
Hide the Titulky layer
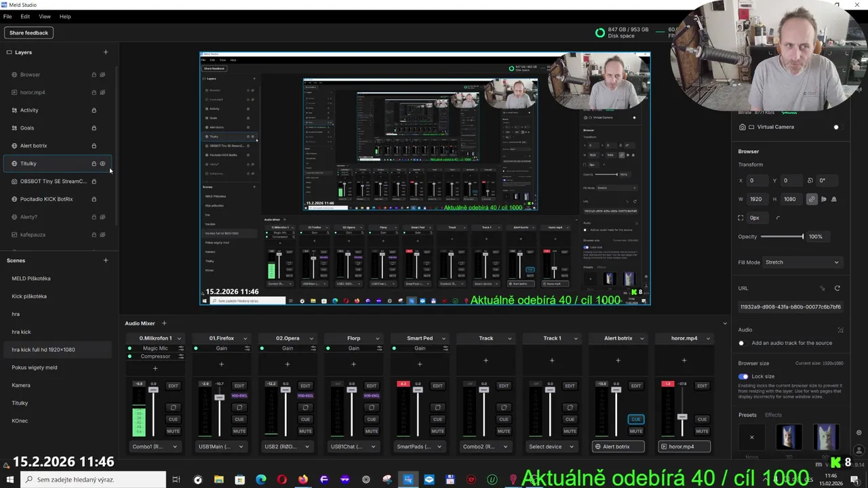102,163
